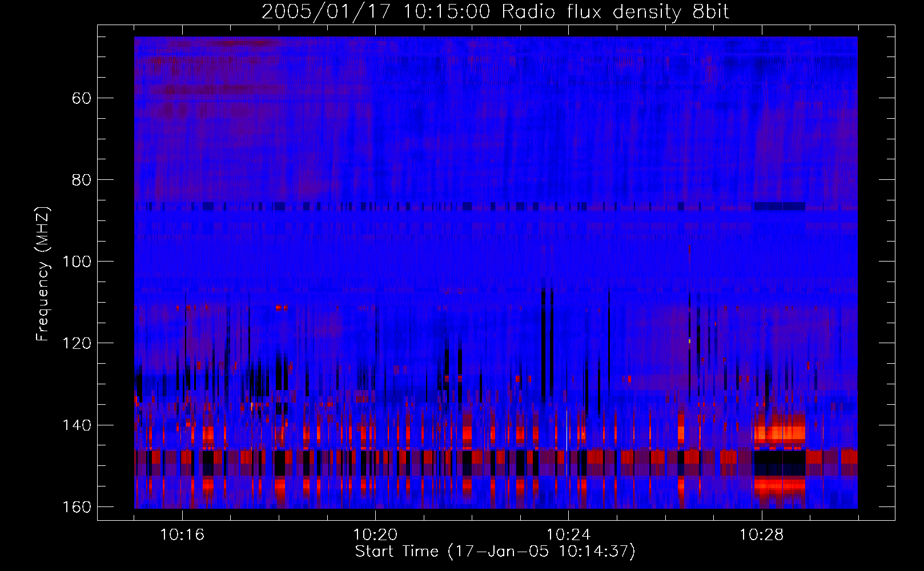
Task: Select the 10:24 time tick label
Action: tap(568, 535)
